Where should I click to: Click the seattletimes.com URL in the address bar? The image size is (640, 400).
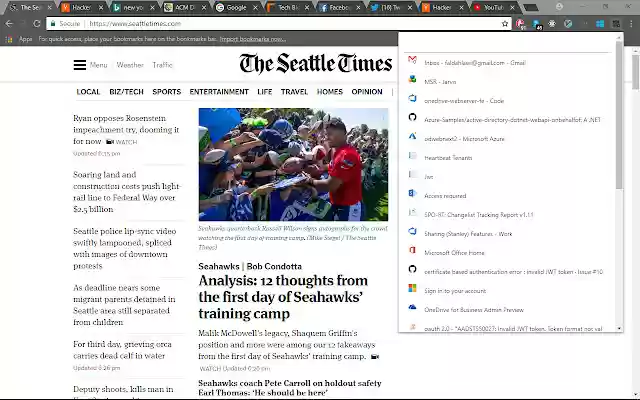pos(135,24)
